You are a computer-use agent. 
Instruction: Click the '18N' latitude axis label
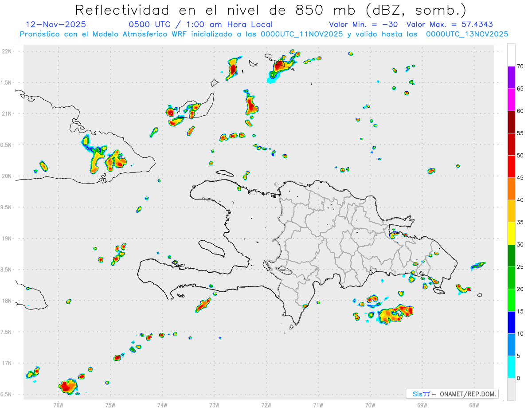[7, 301]
